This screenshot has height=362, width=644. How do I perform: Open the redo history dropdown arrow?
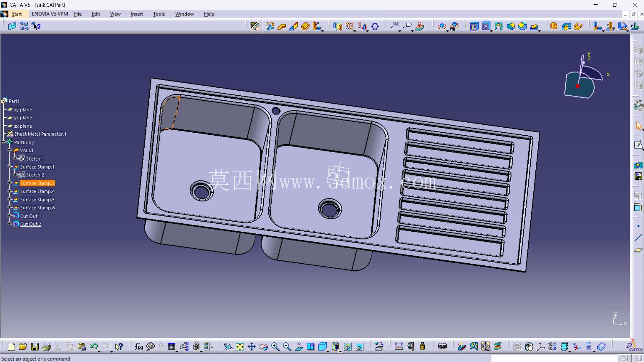(x=111, y=351)
